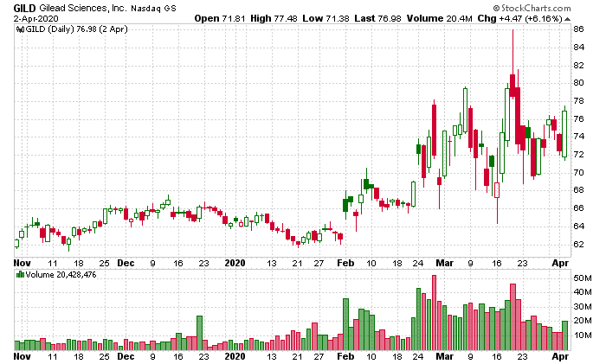Select the Low 71.38 value
This screenshot has width=606, height=364.
326,18
